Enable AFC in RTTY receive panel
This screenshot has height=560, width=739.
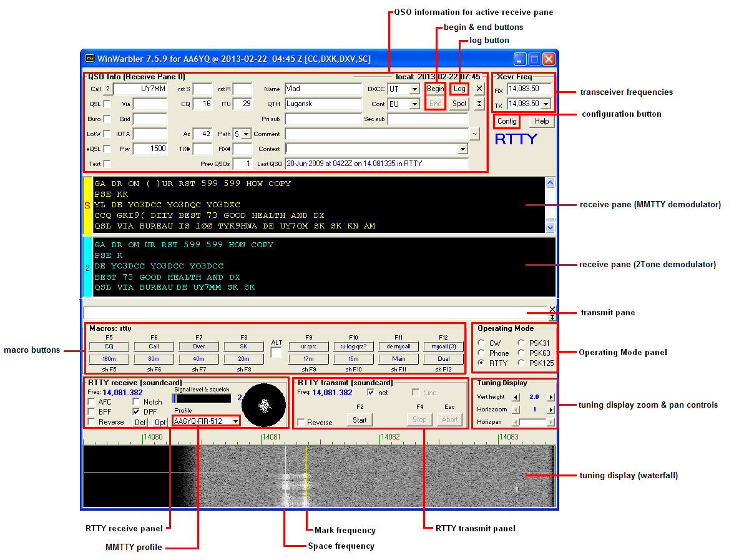[x=91, y=401]
